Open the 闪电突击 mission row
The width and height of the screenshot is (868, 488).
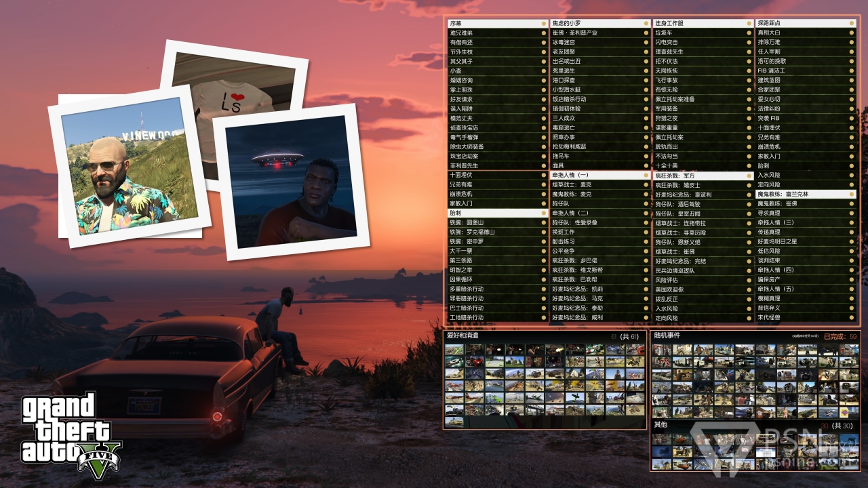tap(703, 42)
